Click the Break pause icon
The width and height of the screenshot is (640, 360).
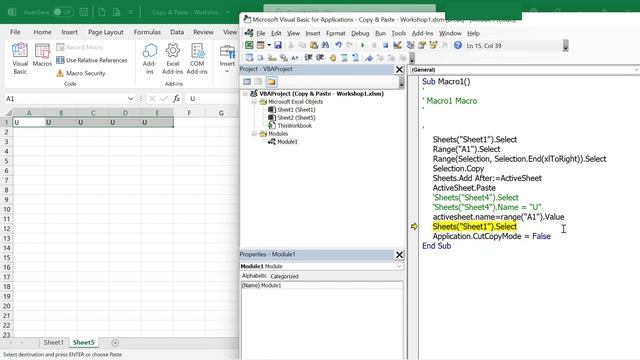(x=374, y=45)
